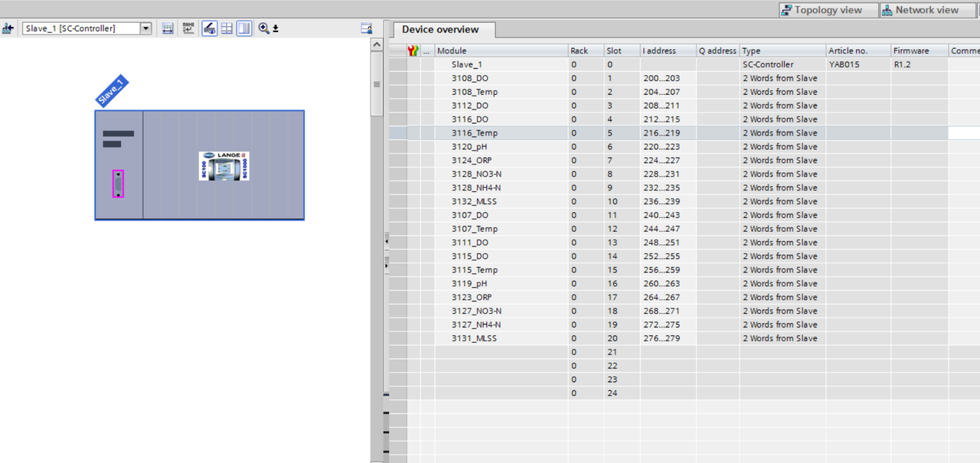Click the Firmware column header
980x463 pixels.
(920, 51)
